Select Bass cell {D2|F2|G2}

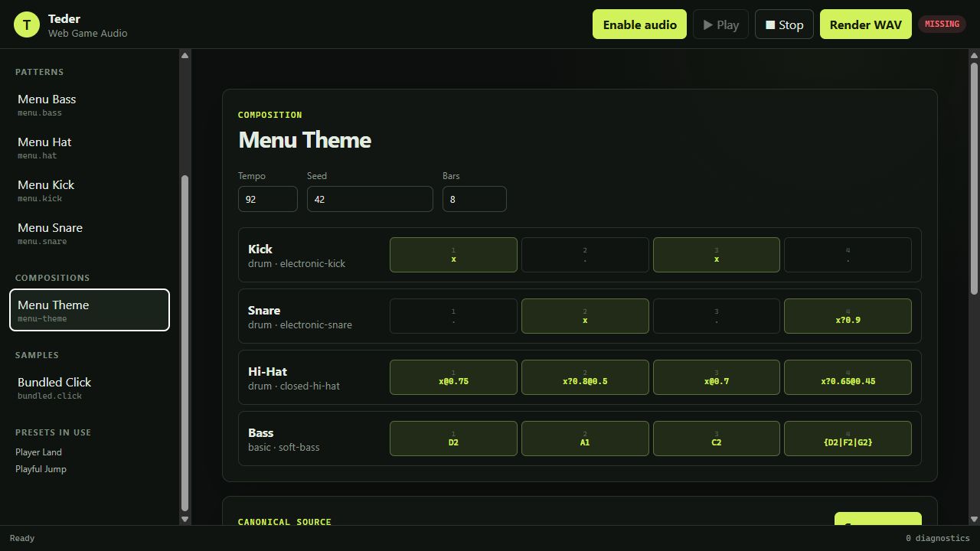(x=848, y=439)
